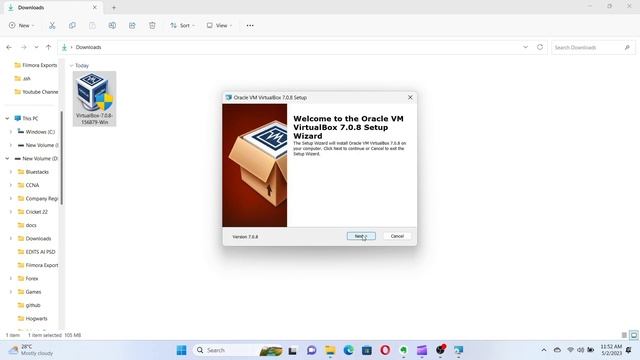Expand the Cricket 22 folder

(x=11, y=212)
